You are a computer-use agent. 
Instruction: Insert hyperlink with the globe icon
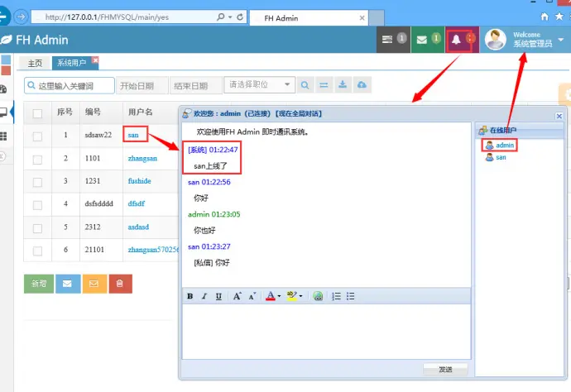pyautogui.click(x=318, y=296)
